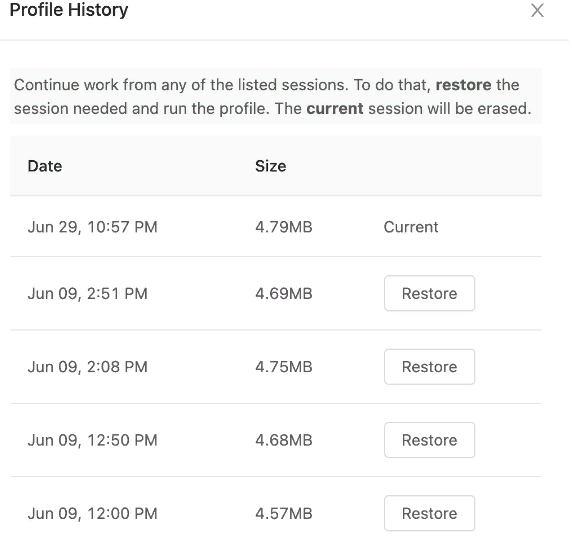This screenshot has width=572, height=536.
Task: Click the Date column header
Action: coord(45,166)
